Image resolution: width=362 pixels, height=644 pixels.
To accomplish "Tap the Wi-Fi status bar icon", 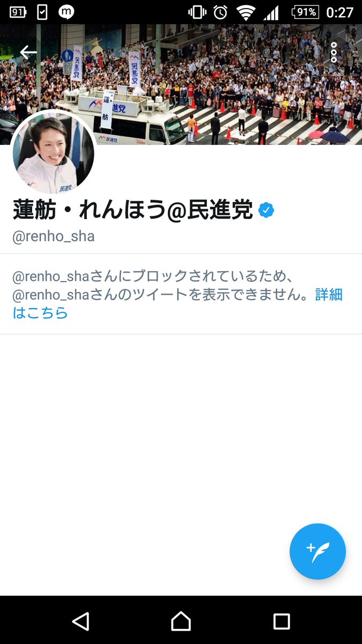I will [x=246, y=12].
